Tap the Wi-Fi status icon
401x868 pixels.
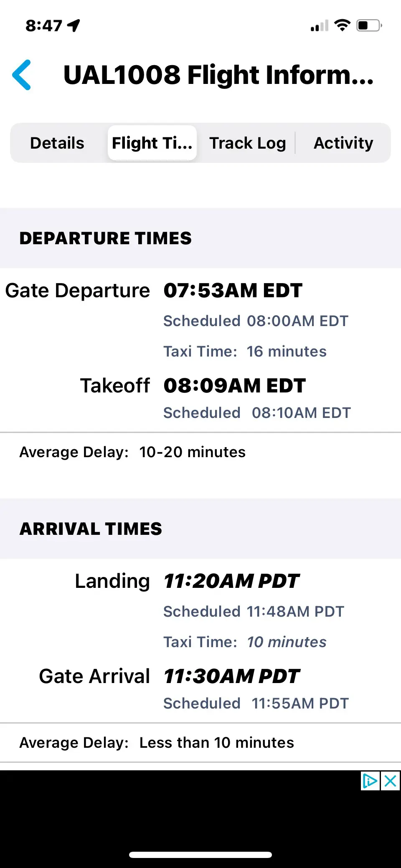point(343,25)
